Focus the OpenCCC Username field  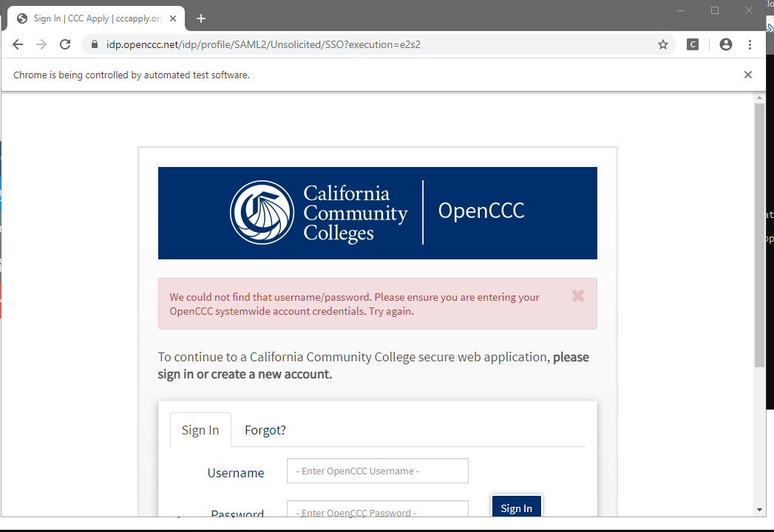pos(377,471)
